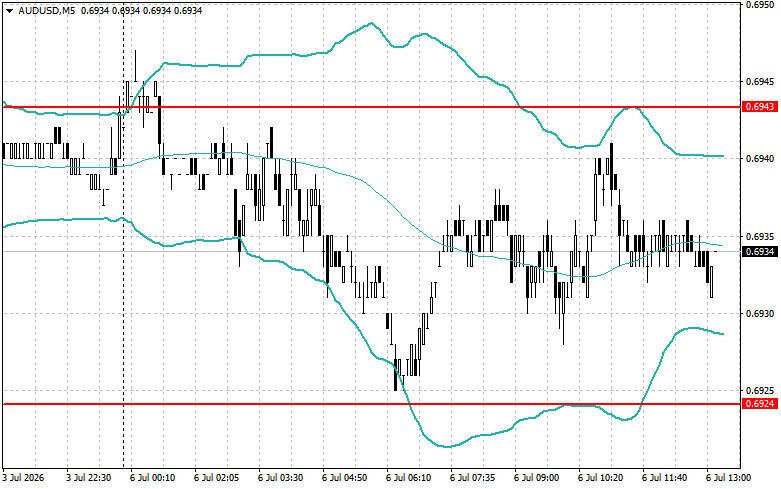
Task: Click the 0.6925 price scale label
Action: [x=760, y=390]
